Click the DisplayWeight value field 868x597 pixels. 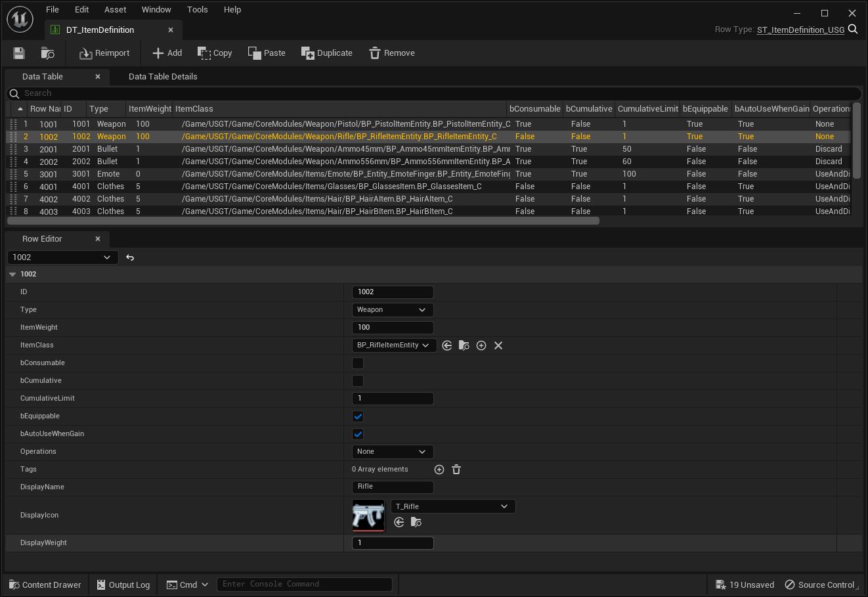(x=393, y=543)
